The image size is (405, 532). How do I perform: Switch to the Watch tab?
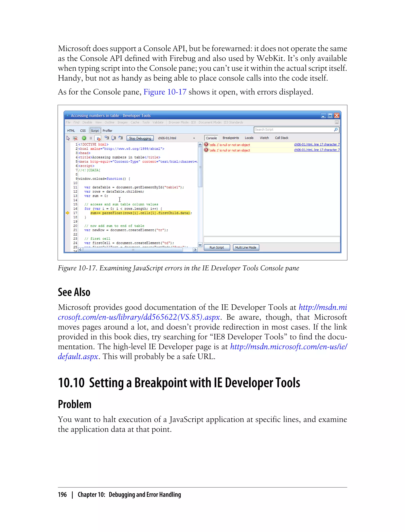[x=264, y=138]
